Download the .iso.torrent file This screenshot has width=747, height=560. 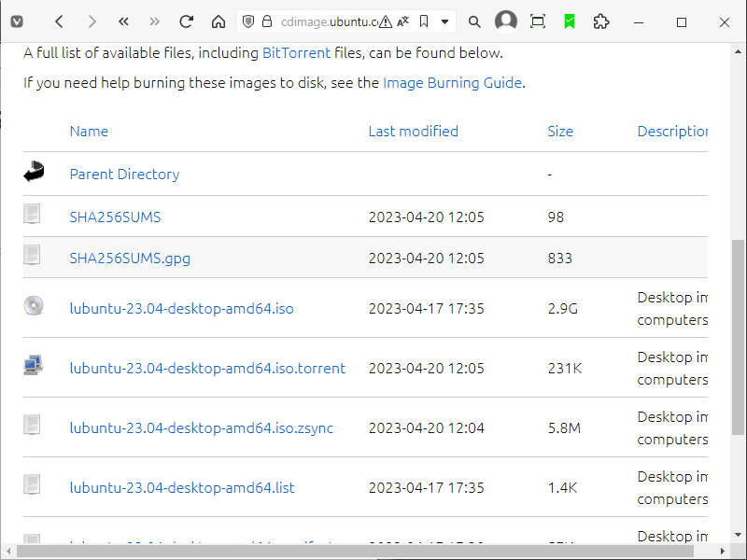pyautogui.click(x=207, y=368)
